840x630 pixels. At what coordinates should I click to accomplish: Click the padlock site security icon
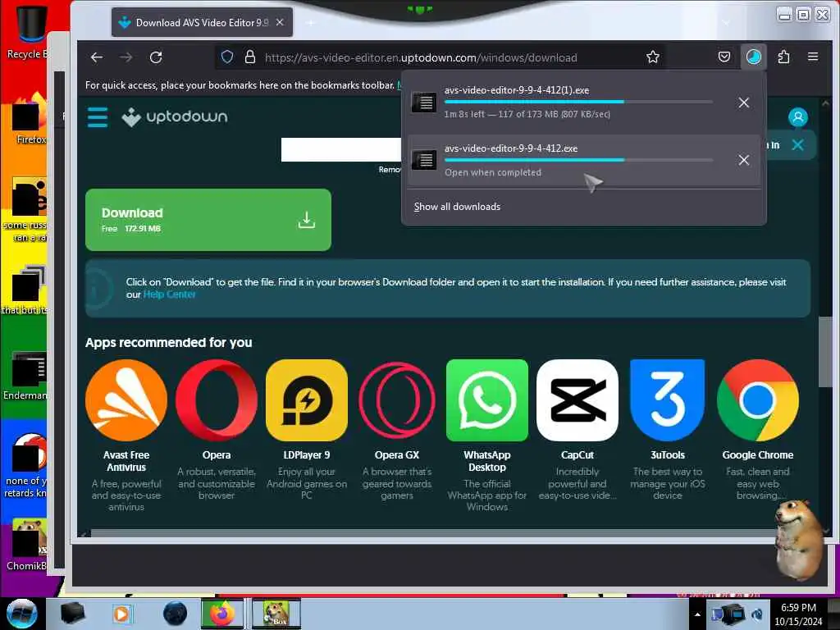[x=249, y=57]
